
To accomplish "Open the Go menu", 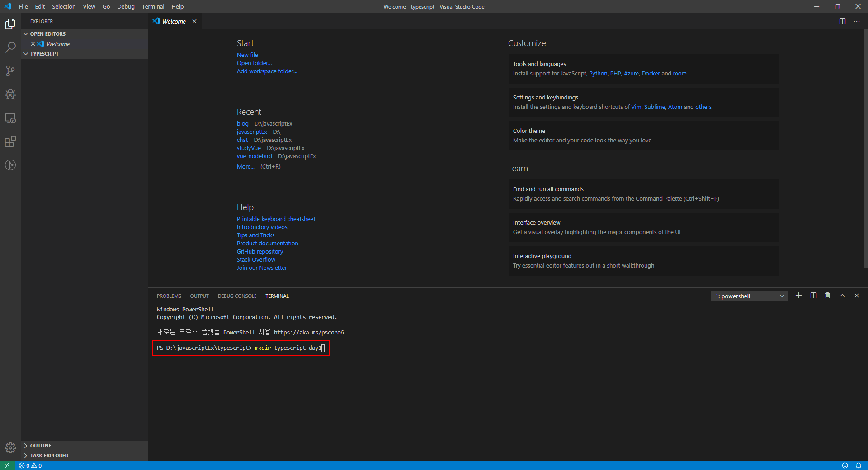I will pos(106,6).
